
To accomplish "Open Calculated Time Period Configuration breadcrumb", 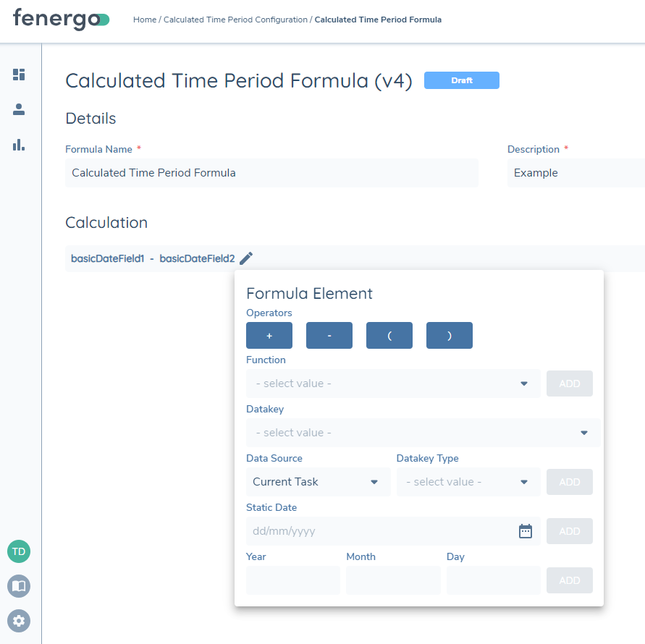I will [235, 20].
